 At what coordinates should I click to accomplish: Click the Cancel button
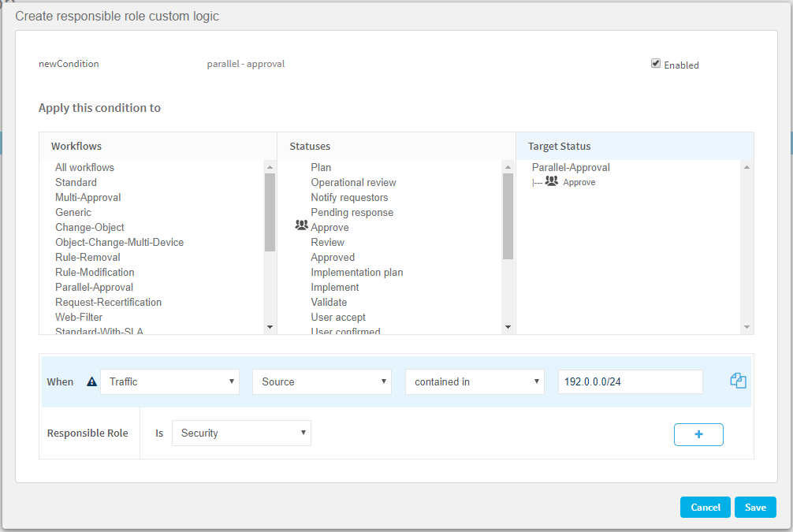coord(705,508)
